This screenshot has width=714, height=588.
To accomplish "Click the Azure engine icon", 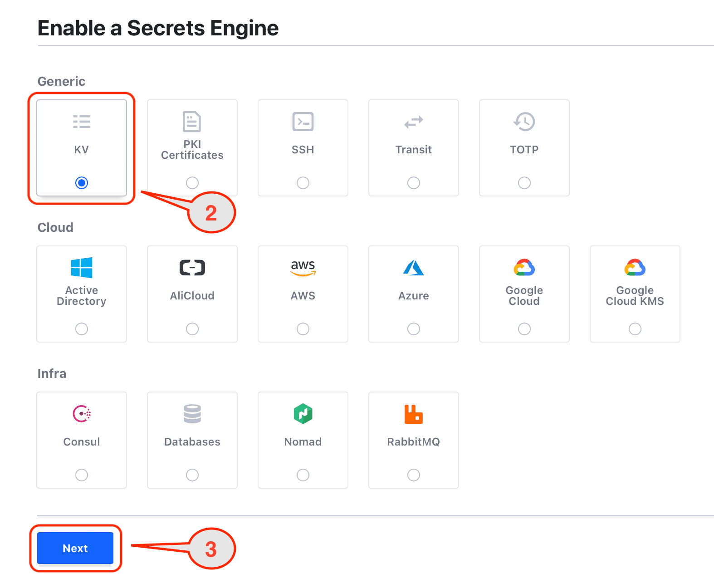I will (413, 268).
